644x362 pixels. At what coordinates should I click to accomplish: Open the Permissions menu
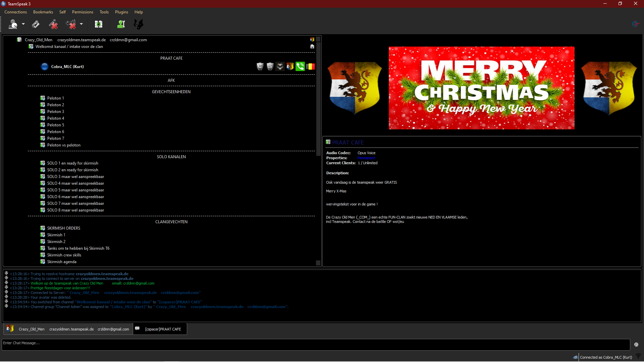pos(83,12)
